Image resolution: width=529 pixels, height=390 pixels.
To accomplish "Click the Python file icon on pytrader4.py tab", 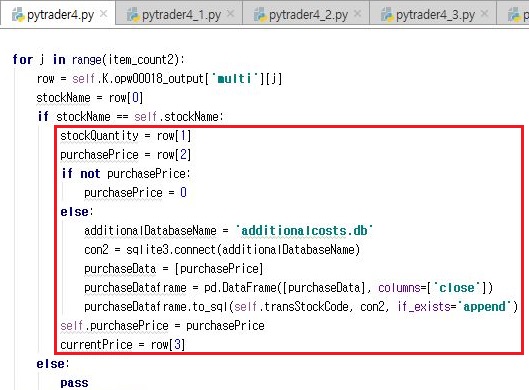I will [x=18, y=15].
